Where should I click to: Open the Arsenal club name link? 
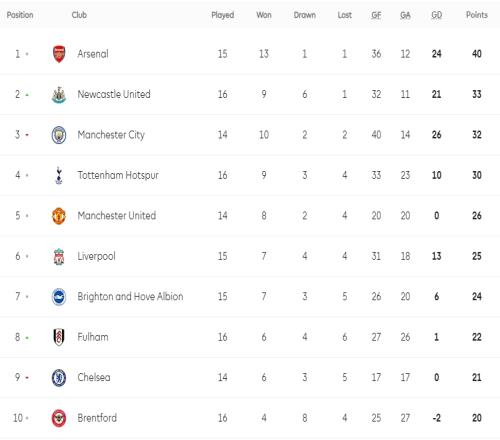coord(93,54)
